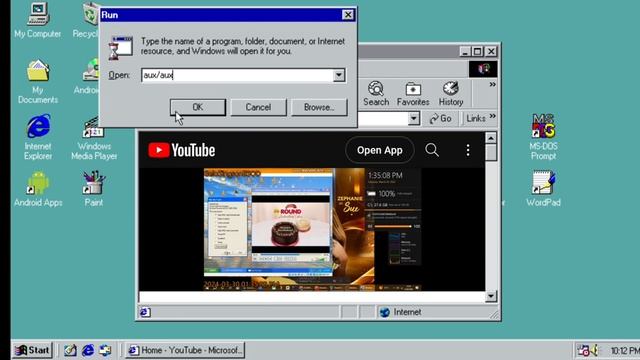The height and width of the screenshot is (360, 640).
Task: Launch Internet Explorer from the quick launch bar
Action: point(88,350)
